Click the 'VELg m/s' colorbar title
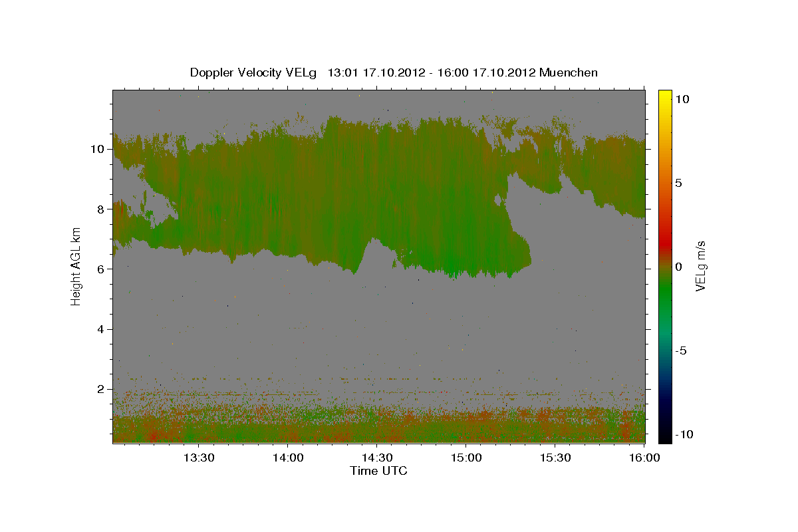Viewport: 798px width, 532px height. pyautogui.click(x=700, y=267)
